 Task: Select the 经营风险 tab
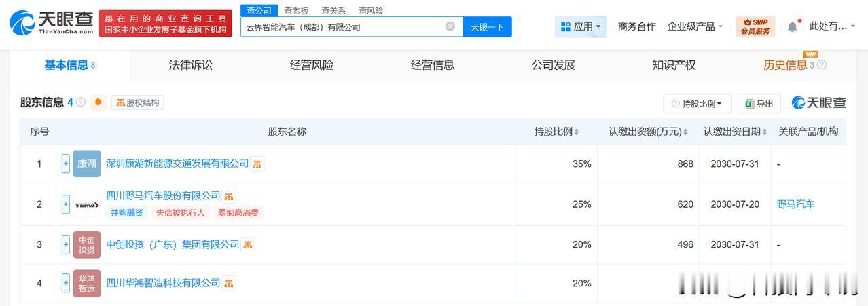(x=312, y=65)
